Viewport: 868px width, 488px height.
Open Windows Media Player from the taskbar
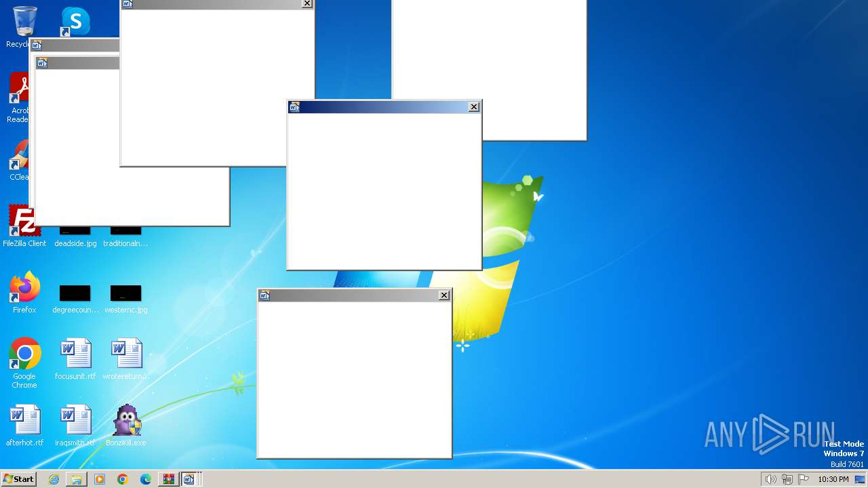point(100,479)
